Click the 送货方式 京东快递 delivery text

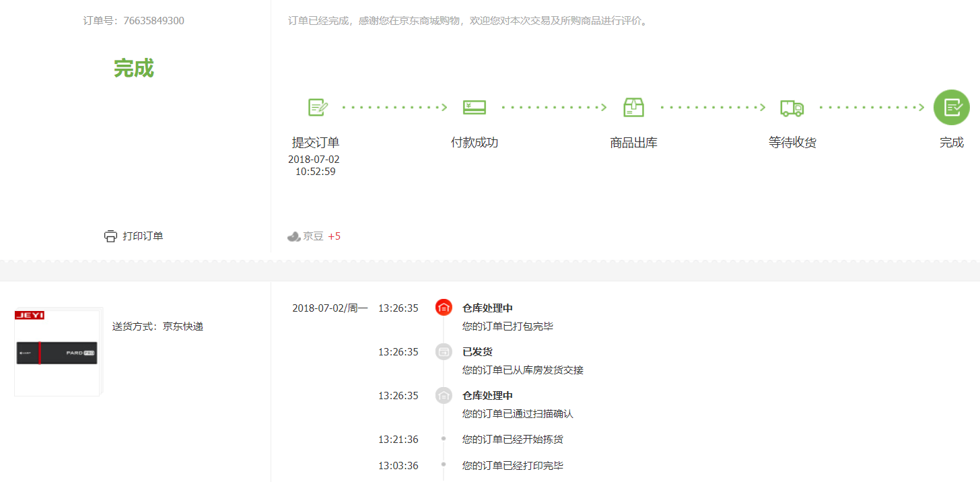tap(157, 326)
